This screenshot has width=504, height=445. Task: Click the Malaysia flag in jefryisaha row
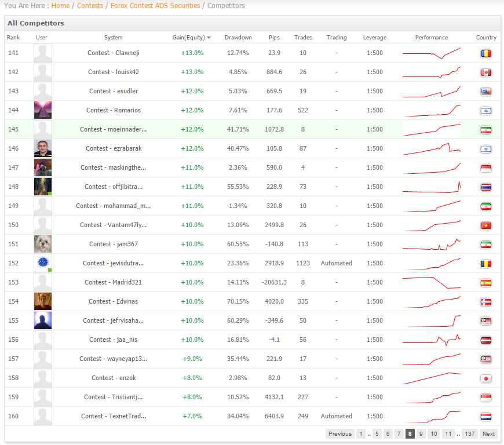pyautogui.click(x=485, y=321)
